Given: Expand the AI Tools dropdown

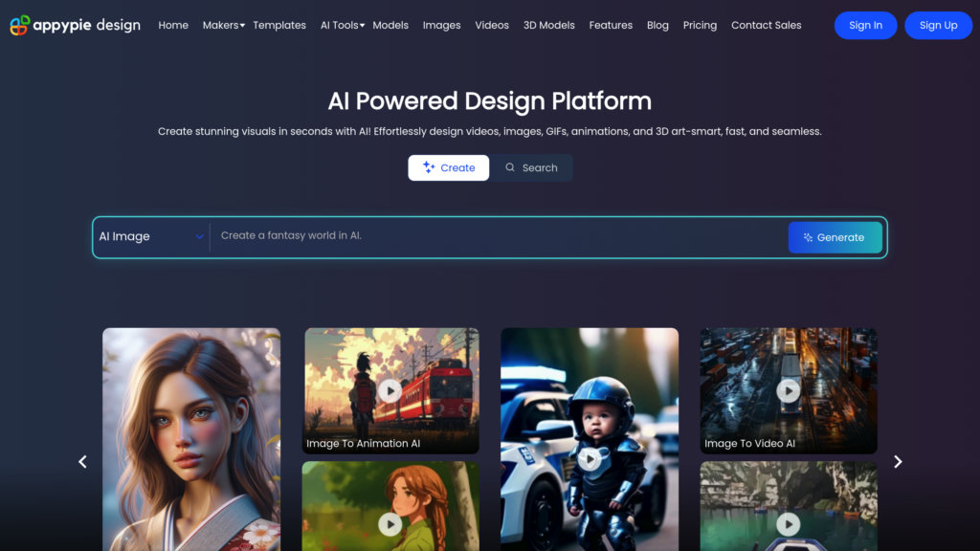Looking at the screenshot, I should point(342,25).
